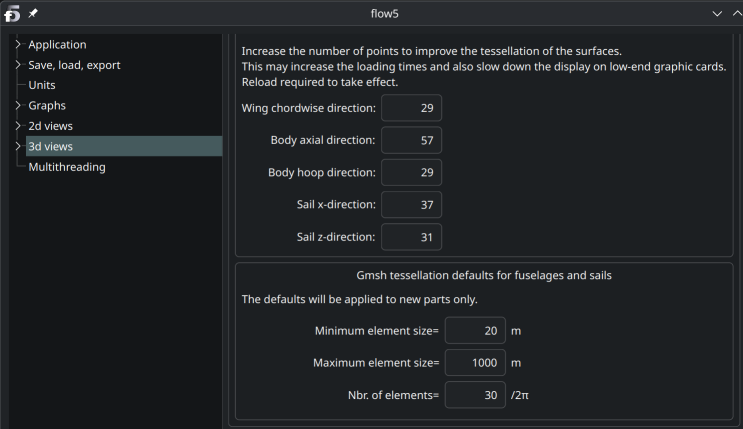Expand the Save, load, export node
This screenshot has width=743, height=429.
pyautogui.click(x=17, y=65)
